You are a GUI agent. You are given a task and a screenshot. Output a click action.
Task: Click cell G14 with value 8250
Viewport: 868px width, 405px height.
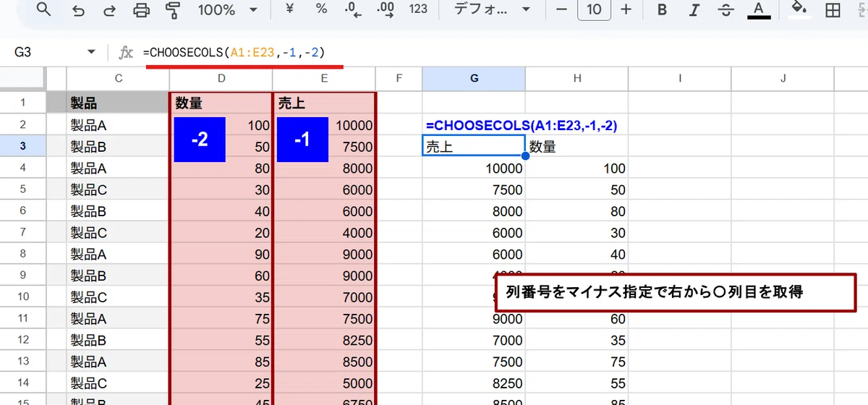474,384
